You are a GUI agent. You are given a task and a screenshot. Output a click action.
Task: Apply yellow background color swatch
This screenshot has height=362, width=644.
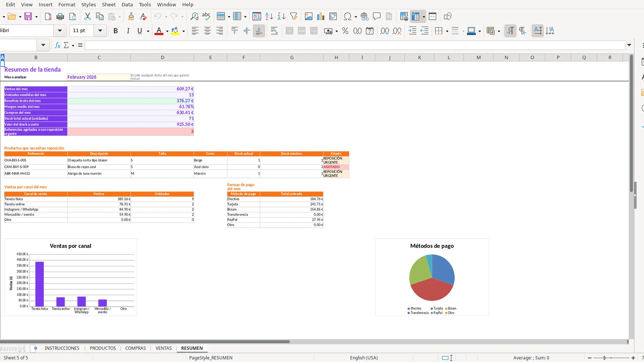point(175,31)
